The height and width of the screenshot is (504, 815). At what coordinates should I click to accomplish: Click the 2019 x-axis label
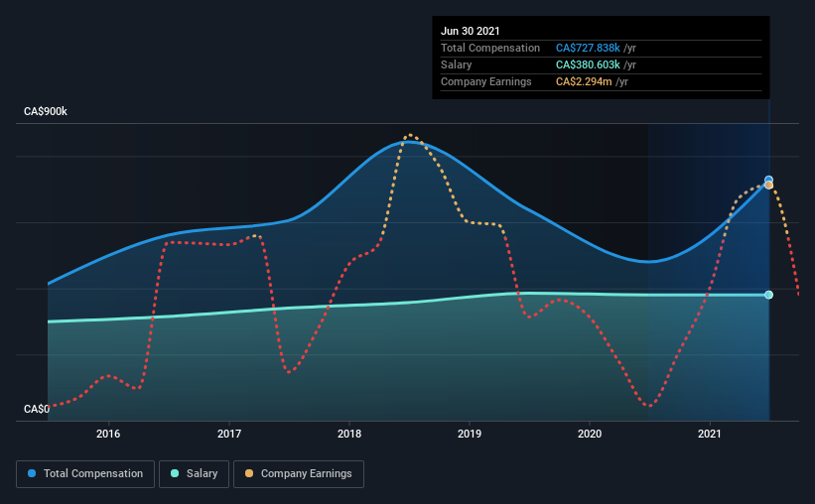tap(470, 434)
